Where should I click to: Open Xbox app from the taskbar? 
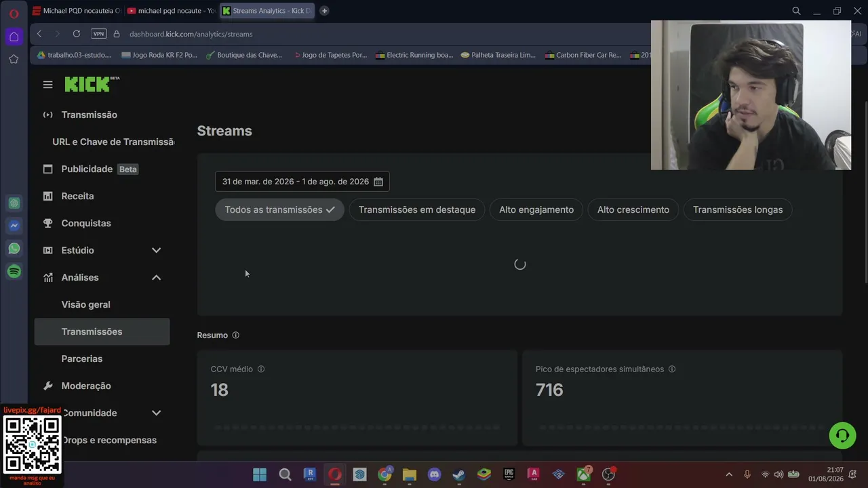point(583,474)
